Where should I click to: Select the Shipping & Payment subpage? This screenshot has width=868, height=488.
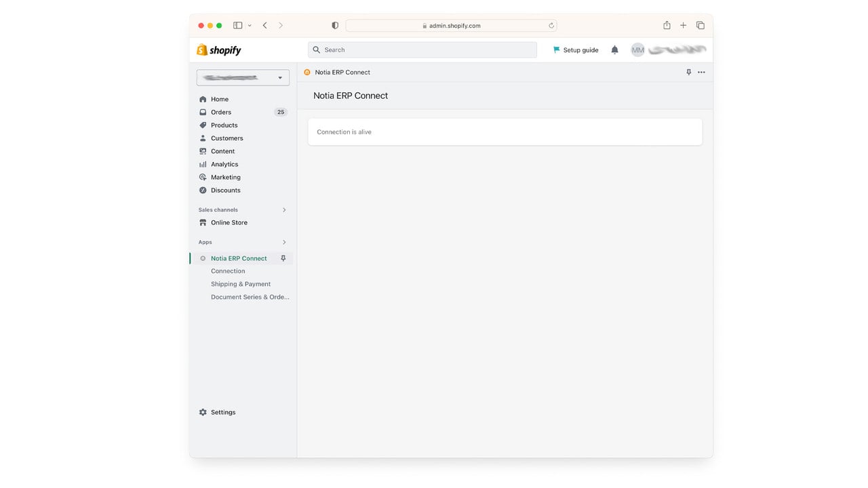click(241, 284)
